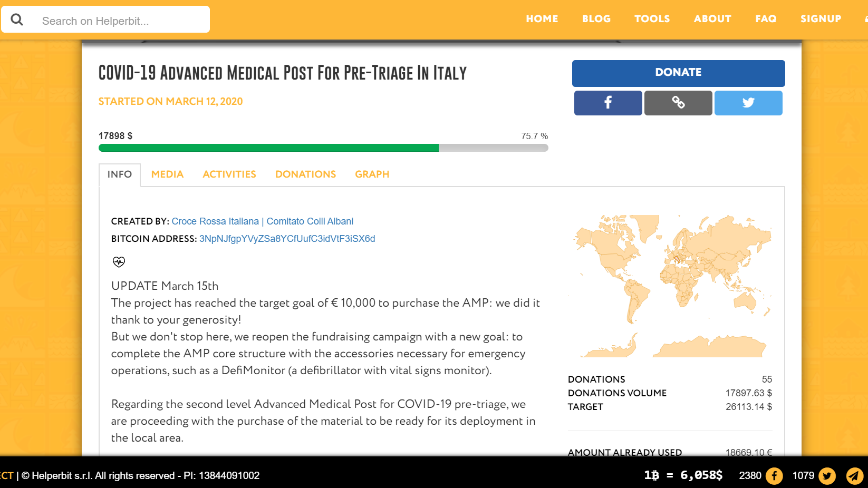Switch to the Media tab
Screen dimensions: 868x488
[167, 174]
